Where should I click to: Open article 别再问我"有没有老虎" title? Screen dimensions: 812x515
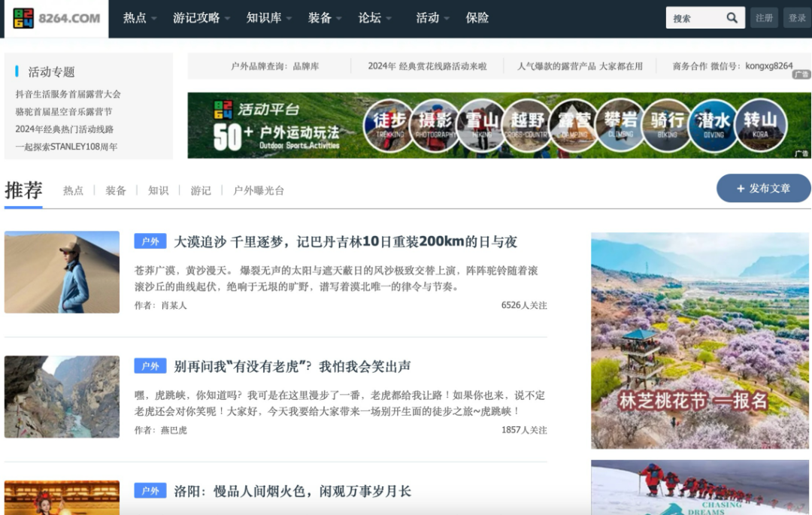[x=292, y=366]
